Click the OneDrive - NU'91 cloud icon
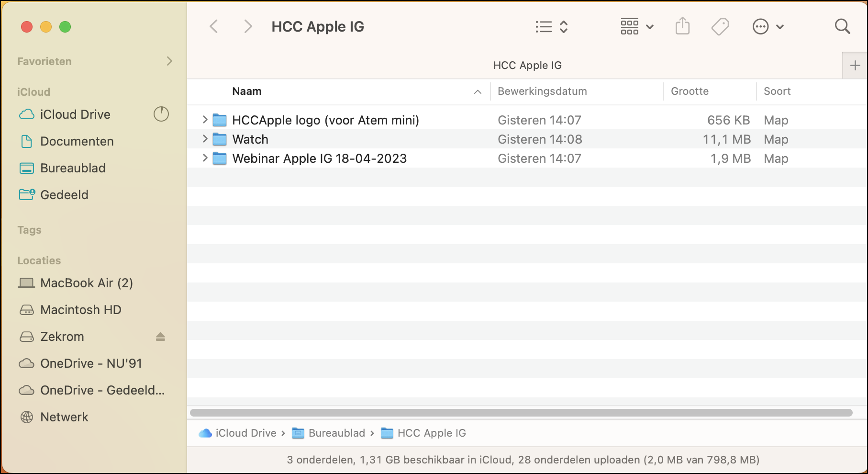 pyautogui.click(x=26, y=363)
